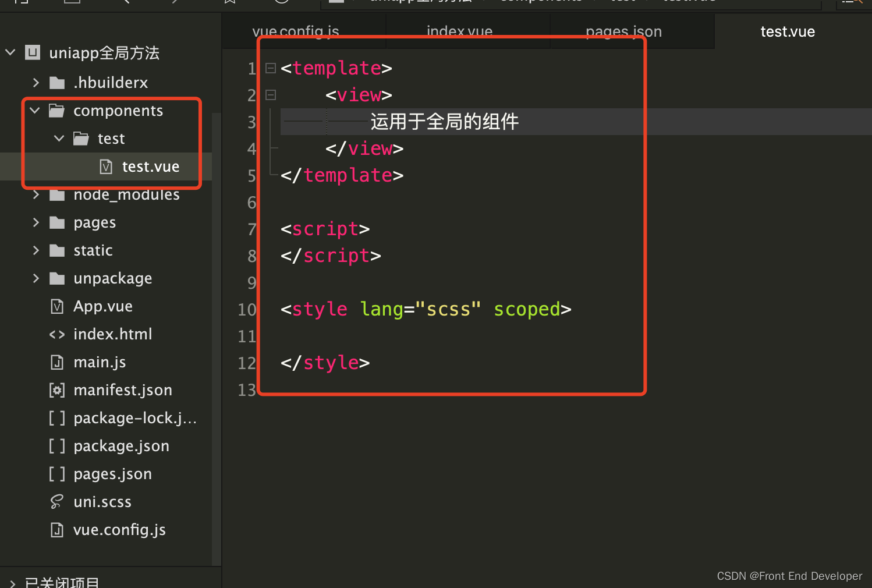Image resolution: width=872 pixels, height=588 pixels.
Task: Fold the view block at line 2
Action: point(271,94)
